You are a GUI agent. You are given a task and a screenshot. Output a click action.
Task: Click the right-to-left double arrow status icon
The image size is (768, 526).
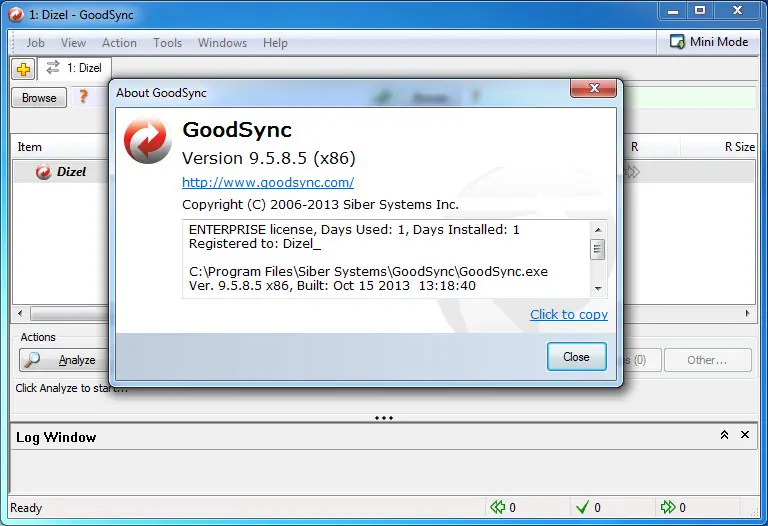pyautogui.click(x=498, y=507)
